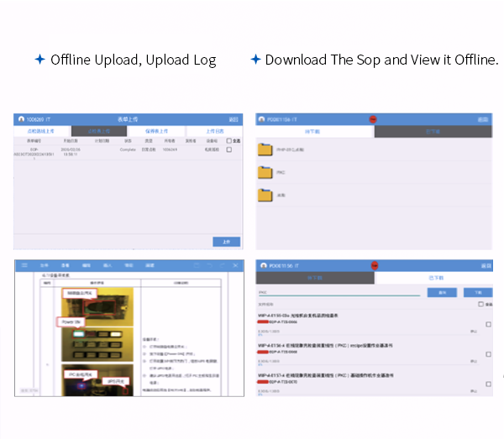Image resolution: width=504 pixels, height=439 pixels.
Task: Select the left tab in the folder panel
Action: (x=315, y=132)
